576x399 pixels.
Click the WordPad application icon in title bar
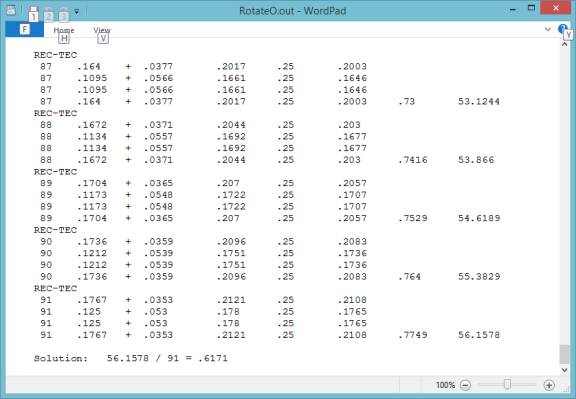11,10
